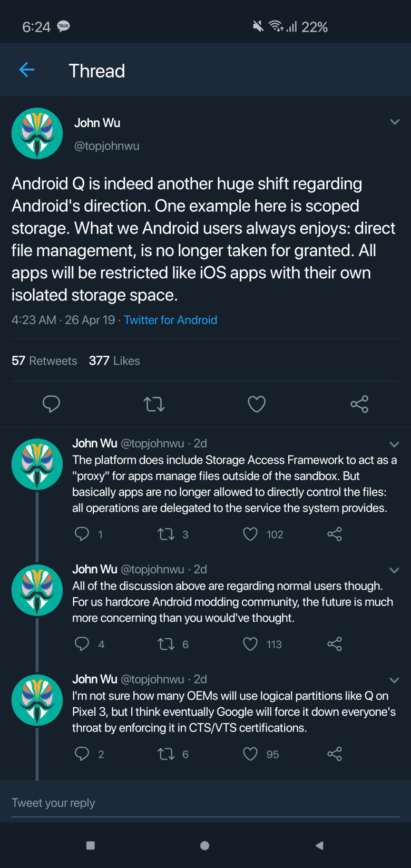Share the logical partitions tweet

pos(335,754)
